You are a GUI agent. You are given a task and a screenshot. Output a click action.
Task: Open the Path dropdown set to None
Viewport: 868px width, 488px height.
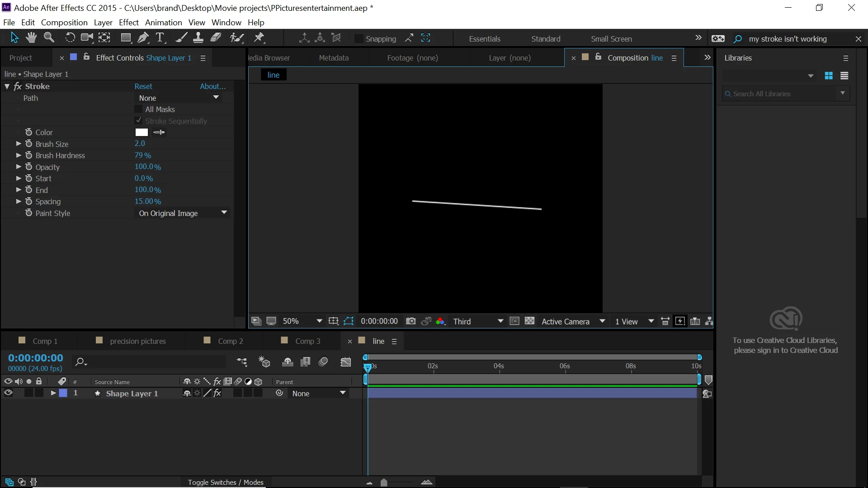pyautogui.click(x=179, y=98)
